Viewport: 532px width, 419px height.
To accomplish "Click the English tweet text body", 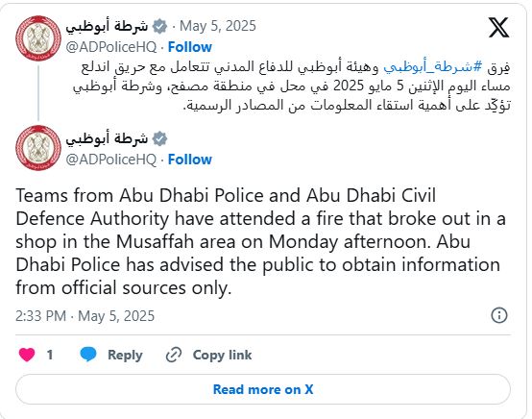I will [260, 241].
